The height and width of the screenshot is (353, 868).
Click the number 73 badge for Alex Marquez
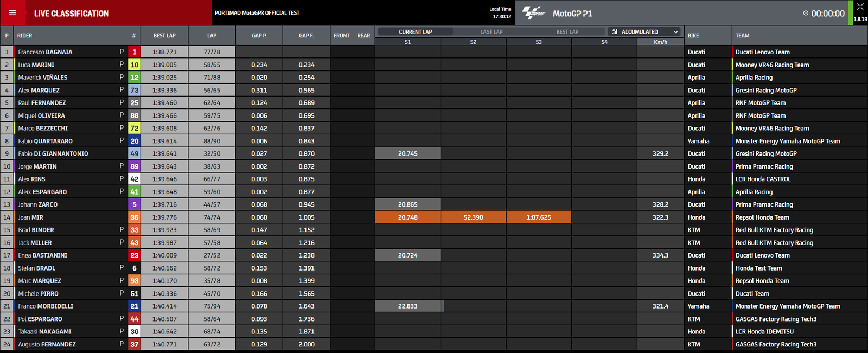(x=134, y=90)
